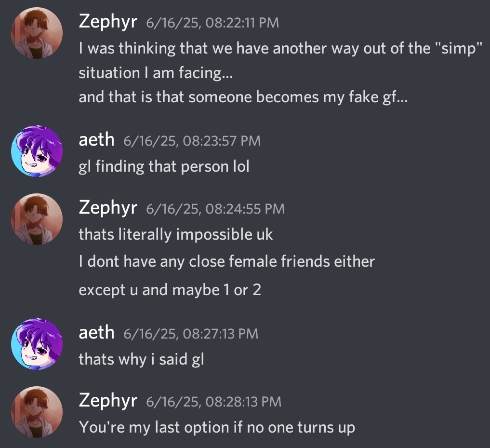
Task: Open Zephyr's profile from the 08:24:55 PM username
Action: (108, 208)
